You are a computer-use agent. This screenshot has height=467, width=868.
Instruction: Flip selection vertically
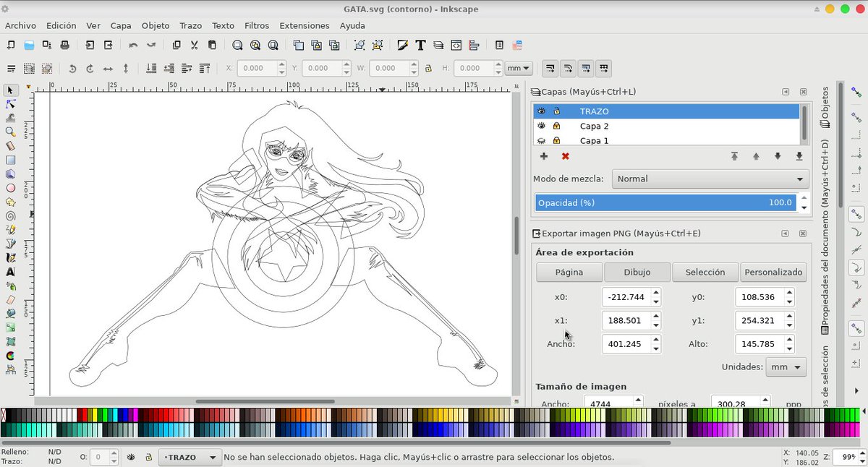[126, 69]
